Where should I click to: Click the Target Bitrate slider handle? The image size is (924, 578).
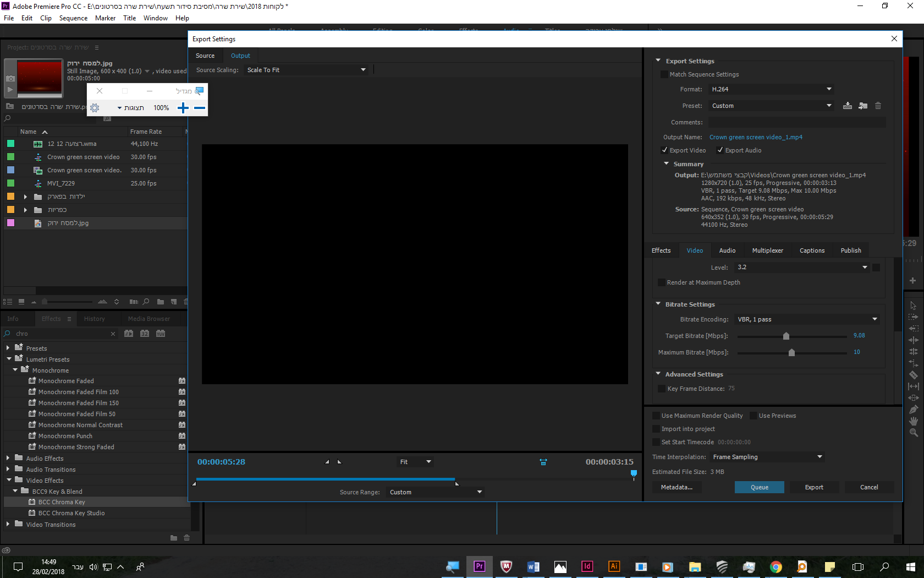pos(786,336)
